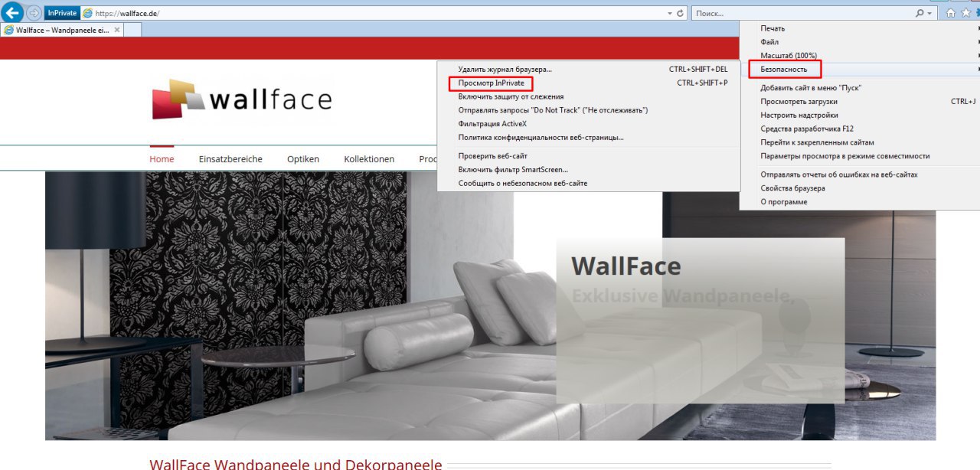The height and width of the screenshot is (470, 980).
Task: Open the Kollektionen navigation link
Action: [369, 159]
